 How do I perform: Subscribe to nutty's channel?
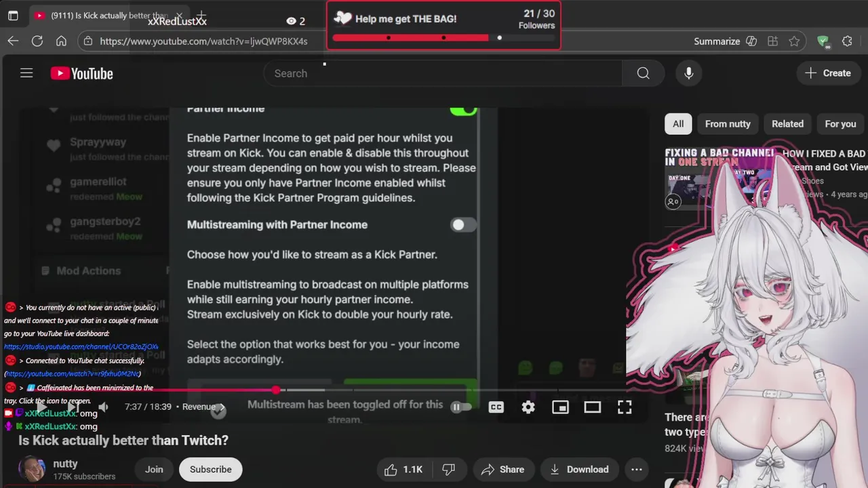coord(210,469)
